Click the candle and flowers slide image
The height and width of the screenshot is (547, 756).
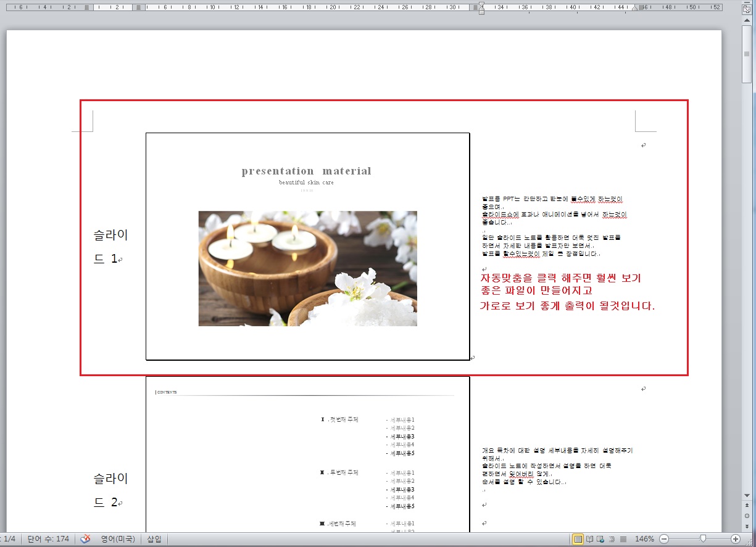click(x=307, y=268)
